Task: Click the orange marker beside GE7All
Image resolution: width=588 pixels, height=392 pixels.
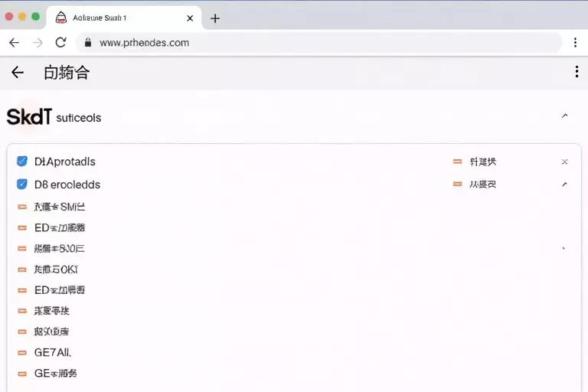Action: pyautogui.click(x=22, y=353)
